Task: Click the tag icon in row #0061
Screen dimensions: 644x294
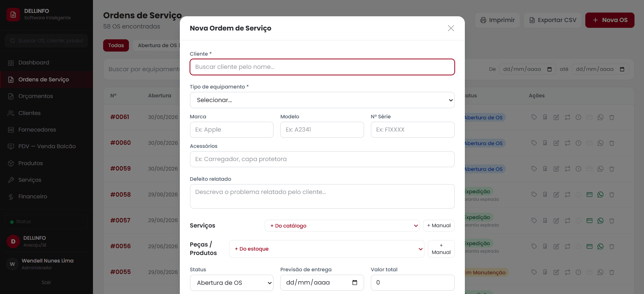Action: [534, 117]
